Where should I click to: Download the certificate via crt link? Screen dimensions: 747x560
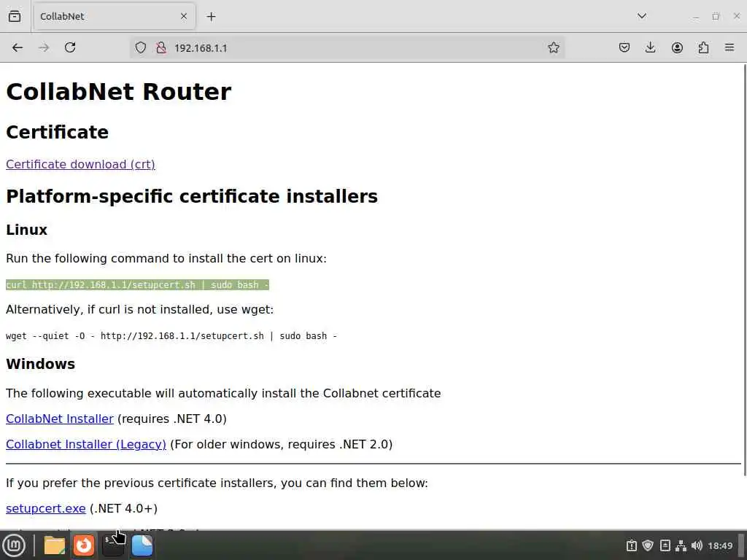click(x=80, y=164)
